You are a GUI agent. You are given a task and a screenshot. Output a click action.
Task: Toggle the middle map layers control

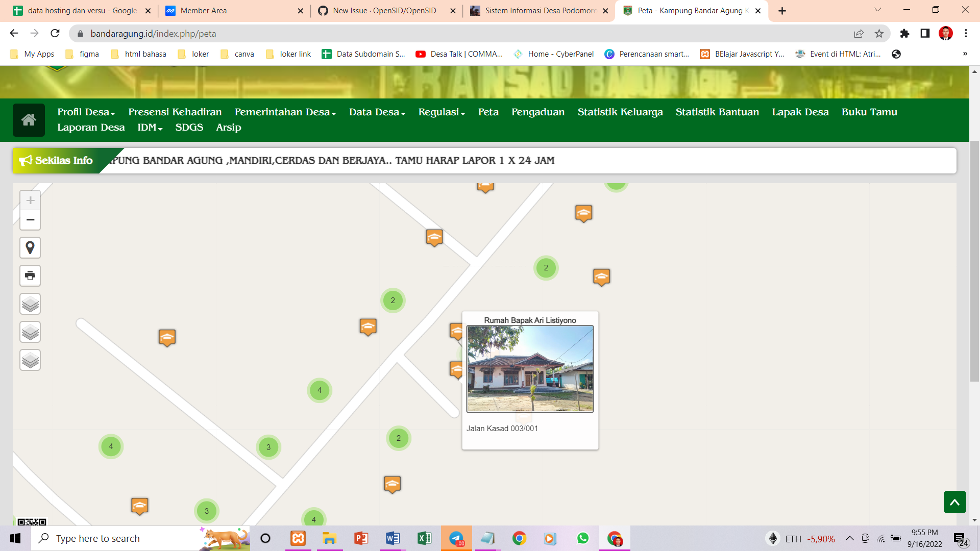[x=30, y=332]
